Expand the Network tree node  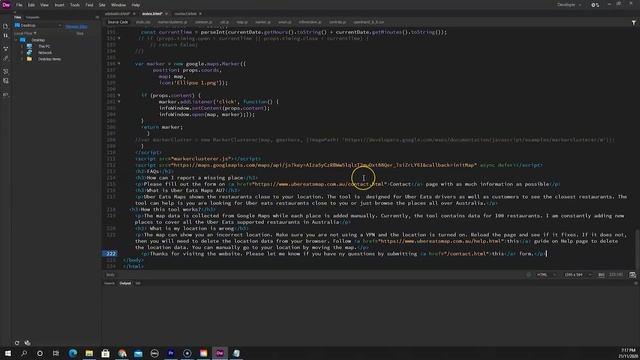pyautogui.click(x=22, y=53)
